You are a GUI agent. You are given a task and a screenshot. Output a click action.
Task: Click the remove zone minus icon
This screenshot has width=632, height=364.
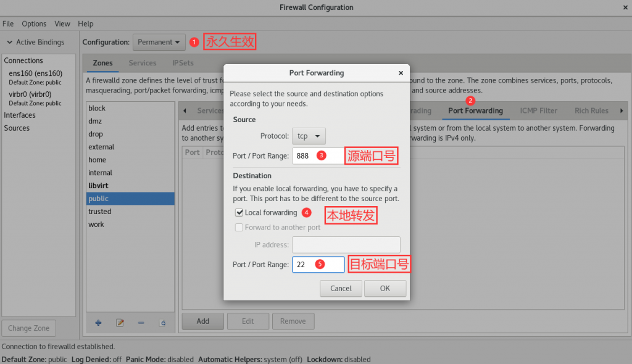(x=141, y=323)
